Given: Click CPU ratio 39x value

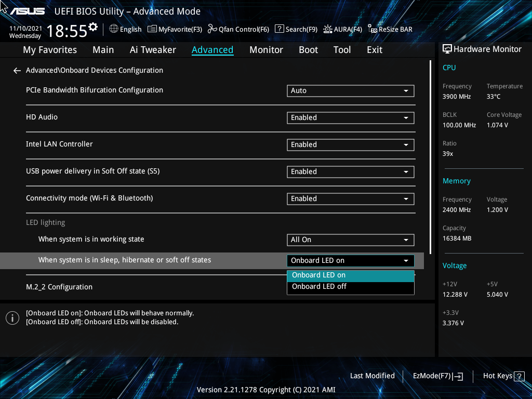Looking at the screenshot, I should click(447, 154).
